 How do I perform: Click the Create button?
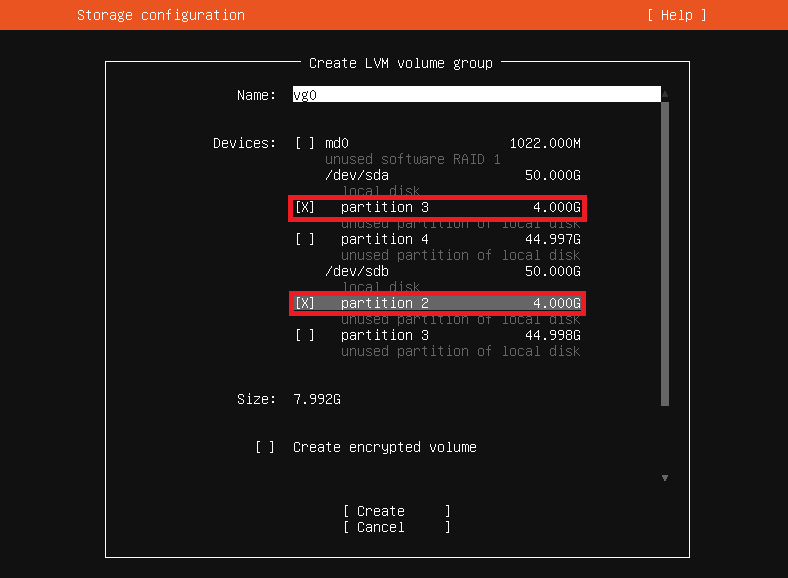[x=397, y=511]
